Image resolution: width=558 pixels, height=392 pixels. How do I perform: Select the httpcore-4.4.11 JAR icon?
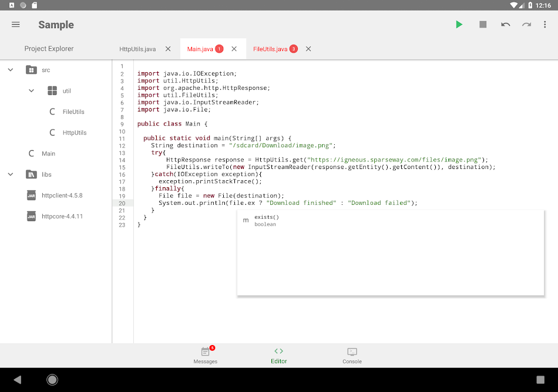click(x=31, y=216)
